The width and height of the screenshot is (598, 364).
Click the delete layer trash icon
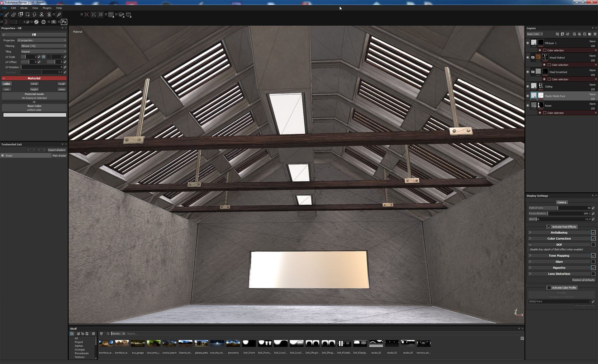(595, 34)
